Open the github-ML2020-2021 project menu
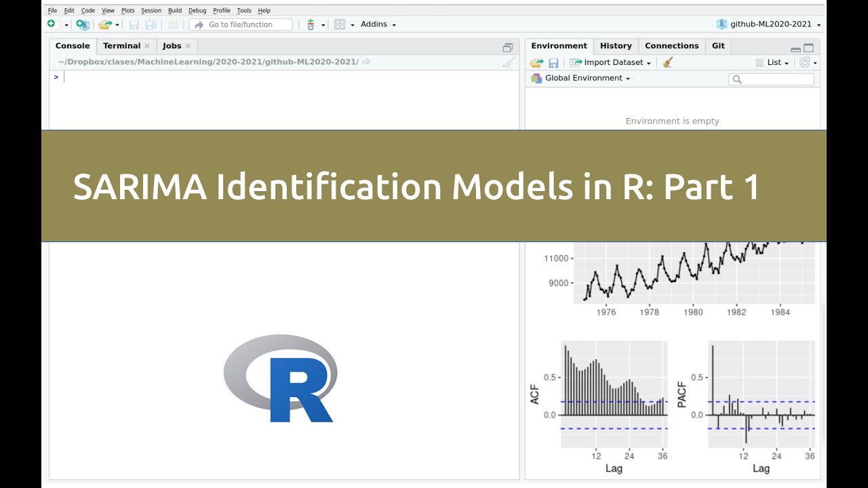868x488 pixels. click(769, 24)
